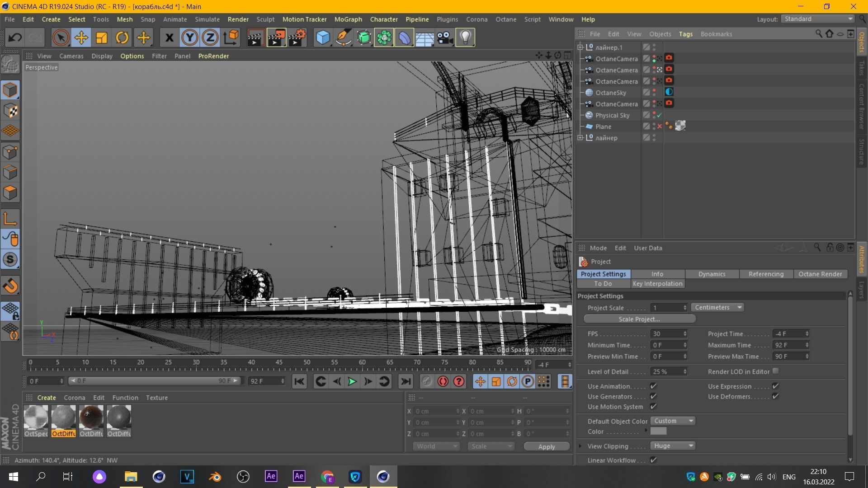Open View Clipping Huge dropdown
This screenshot has width=868, height=488.
pos(673,446)
